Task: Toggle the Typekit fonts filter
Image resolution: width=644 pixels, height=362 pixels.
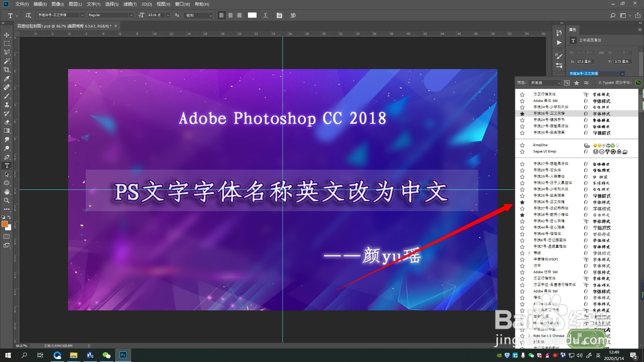Action: 567,83
